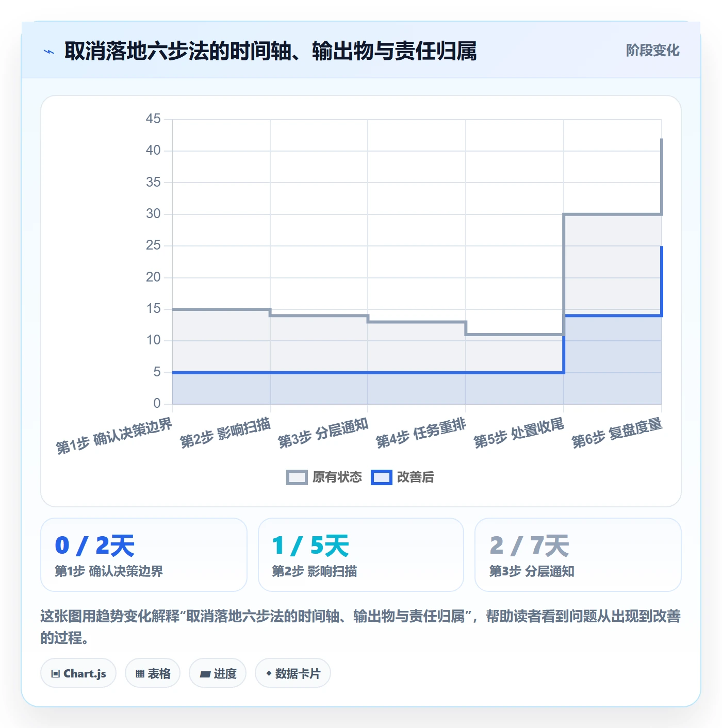Click the 数据卡片 tag
722x728 pixels.
(x=293, y=673)
